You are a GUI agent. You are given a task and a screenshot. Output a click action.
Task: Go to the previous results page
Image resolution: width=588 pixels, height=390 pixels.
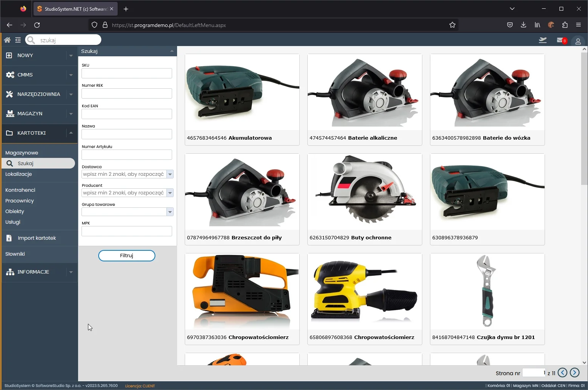point(562,373)
